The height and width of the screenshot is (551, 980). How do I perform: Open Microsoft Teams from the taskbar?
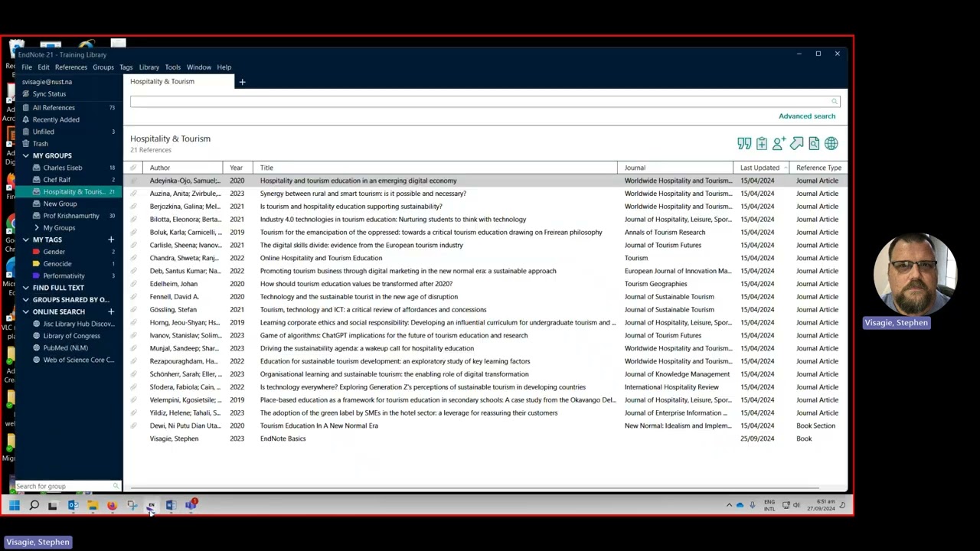pos(191,505)
